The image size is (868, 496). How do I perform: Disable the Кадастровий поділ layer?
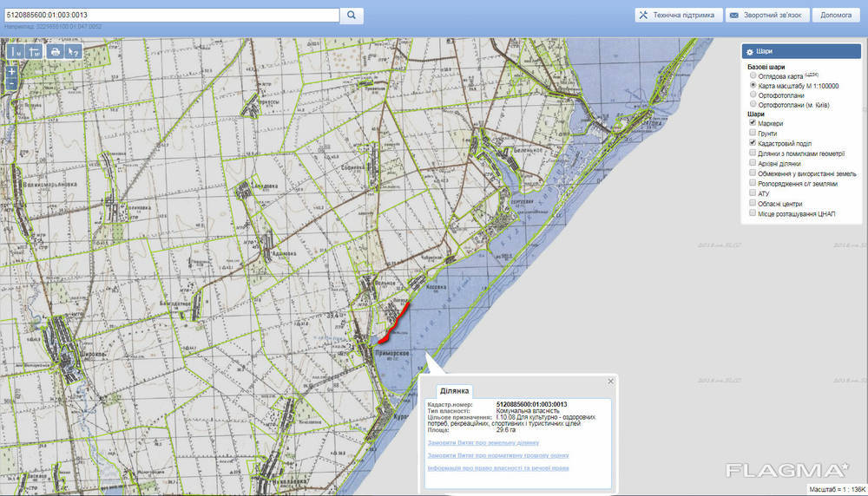point(753,143)
